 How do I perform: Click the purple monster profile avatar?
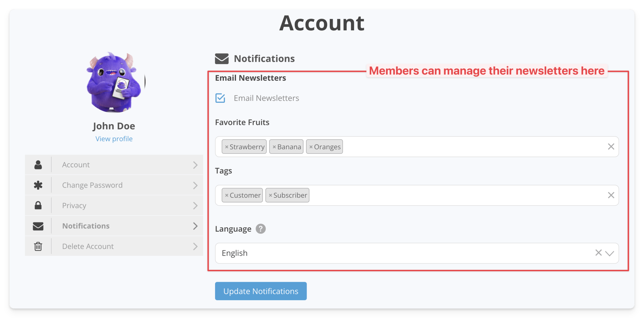[114, 82]
